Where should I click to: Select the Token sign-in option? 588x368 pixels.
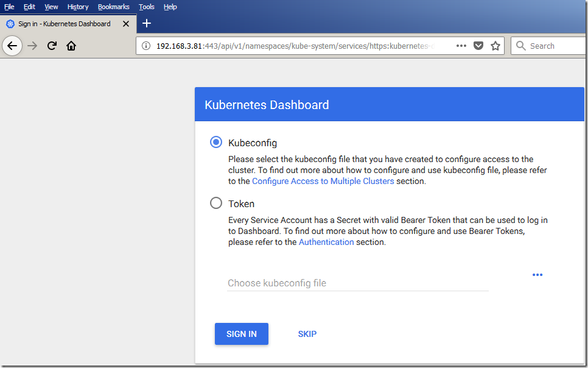click(x=215, y=203)
